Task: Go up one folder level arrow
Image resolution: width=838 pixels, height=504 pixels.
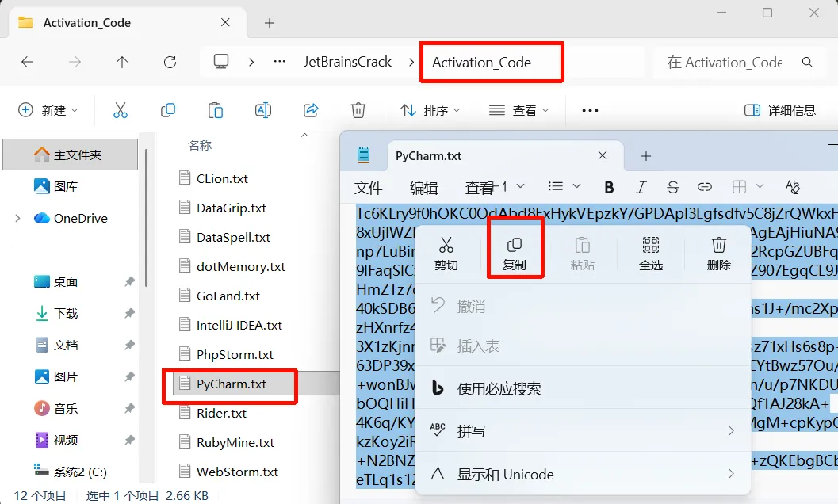Action: (x=122, y=62)
